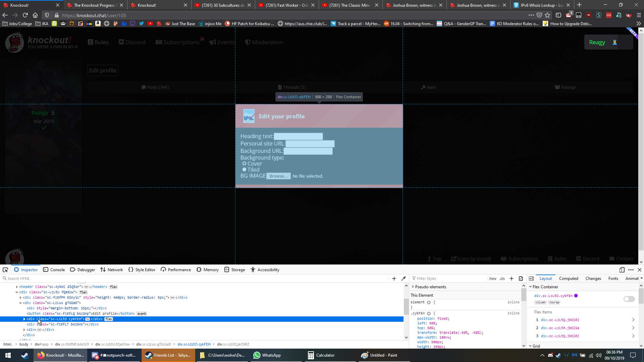Open the Accessibility panel
The height and width of the screenshot is (362, 644).
point(265,270)
